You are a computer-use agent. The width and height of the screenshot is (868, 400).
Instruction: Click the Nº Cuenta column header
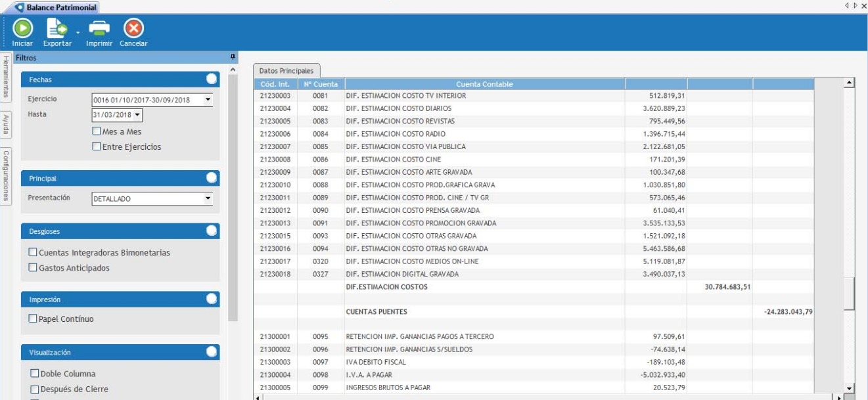[x=321, y=84]
